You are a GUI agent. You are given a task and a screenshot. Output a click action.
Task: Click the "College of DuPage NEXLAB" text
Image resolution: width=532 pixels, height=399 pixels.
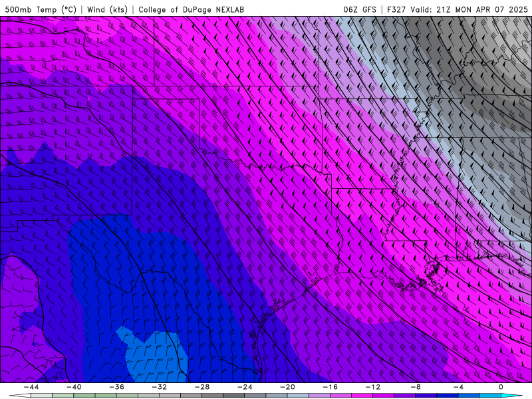(x=191, y=9)
